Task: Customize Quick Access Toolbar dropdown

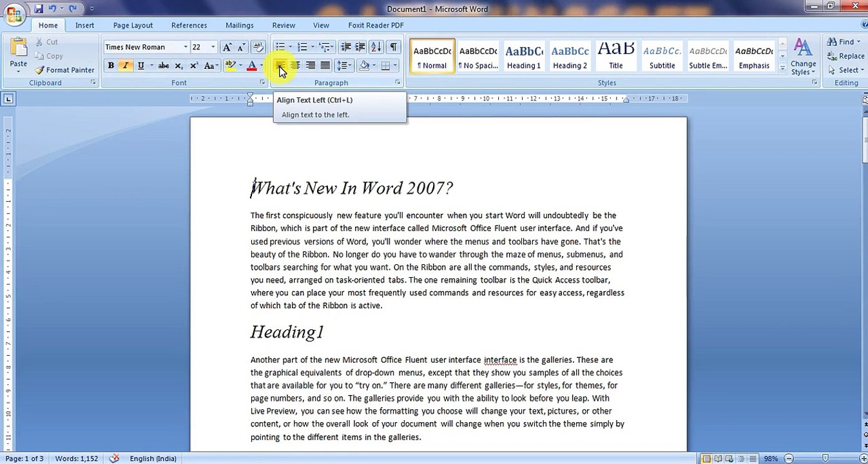Action: pyautogui.click(x=92, y=8)
